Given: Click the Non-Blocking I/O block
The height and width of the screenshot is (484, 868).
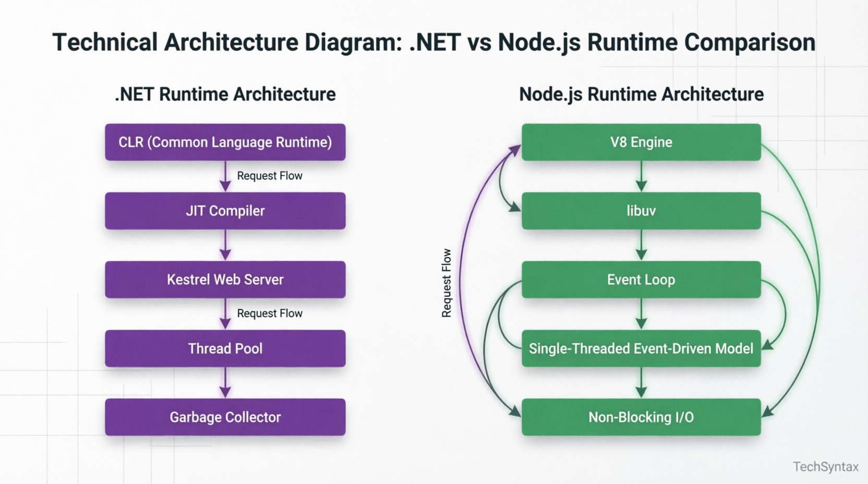Looking at the screenshot, I should pos(641,417).
